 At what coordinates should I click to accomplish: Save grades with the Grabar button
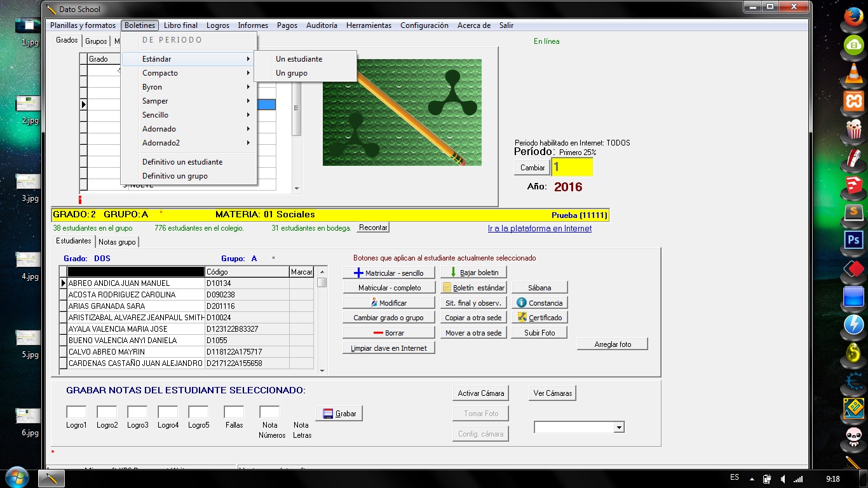[x=339, y=414]
